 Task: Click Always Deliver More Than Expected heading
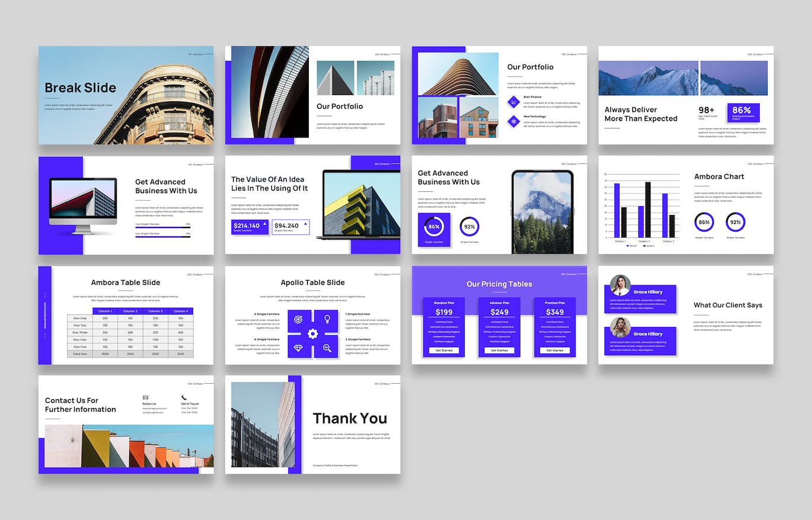(641, 114)
